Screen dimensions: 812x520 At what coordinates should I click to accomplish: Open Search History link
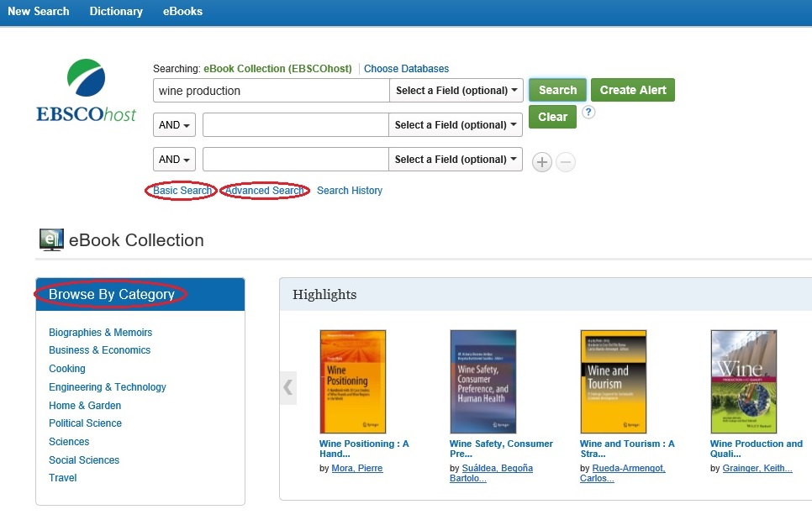(350, 191)
